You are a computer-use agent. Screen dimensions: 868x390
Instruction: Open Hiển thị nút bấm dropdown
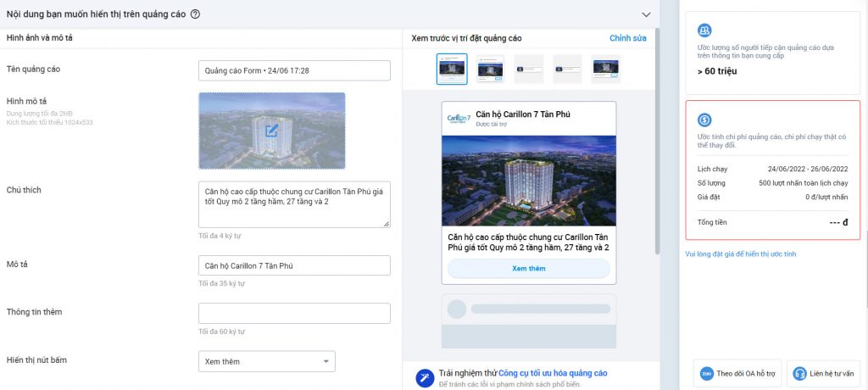pos(267,361)
